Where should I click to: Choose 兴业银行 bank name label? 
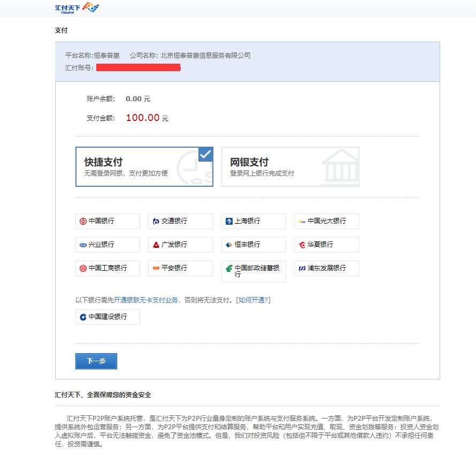click(102, 244)
